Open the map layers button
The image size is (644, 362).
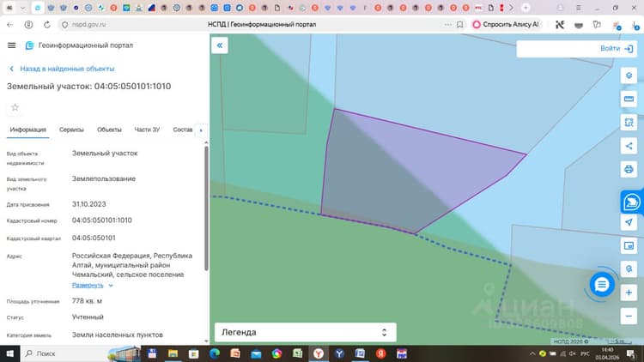coord(629,75)
